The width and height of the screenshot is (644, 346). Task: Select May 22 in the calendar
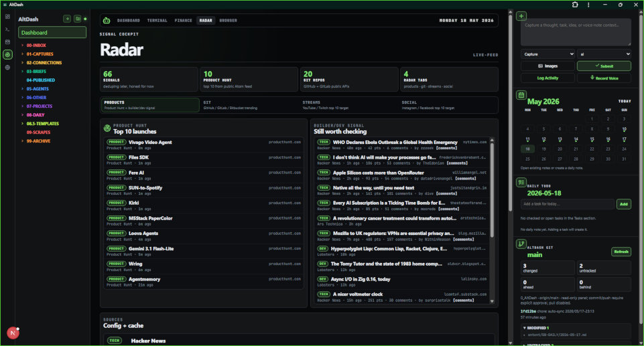coord(592,149)
